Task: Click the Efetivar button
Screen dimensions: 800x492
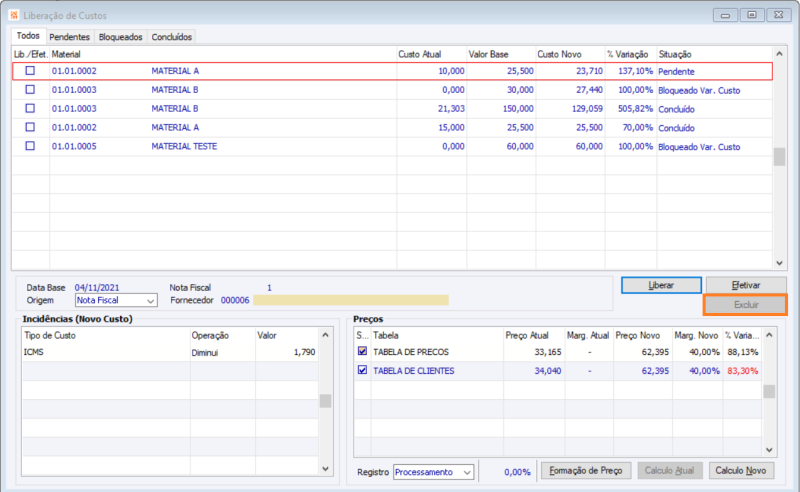Action: 745,285
